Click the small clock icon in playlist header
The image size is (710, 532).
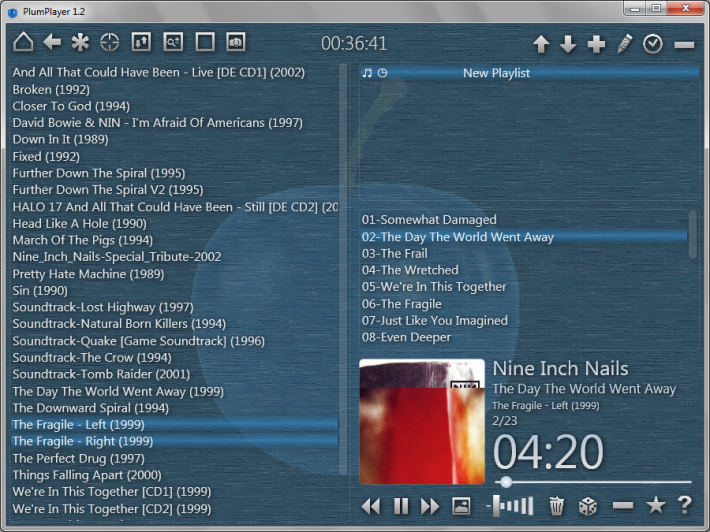tap(383, 73)
